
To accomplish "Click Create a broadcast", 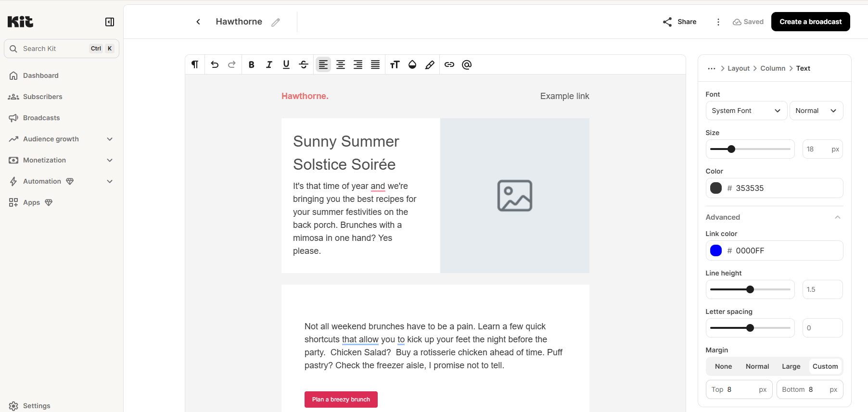I will (x=811, y=22).
